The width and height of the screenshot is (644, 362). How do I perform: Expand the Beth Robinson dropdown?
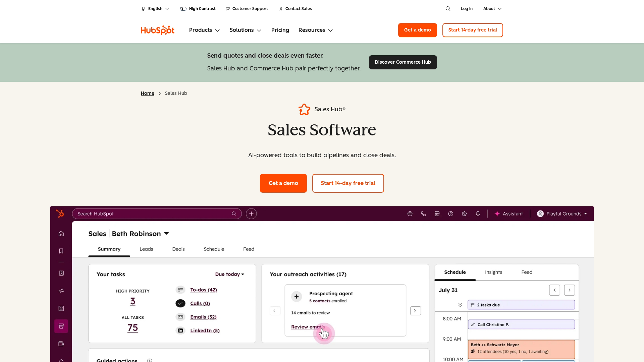[167, 233]
